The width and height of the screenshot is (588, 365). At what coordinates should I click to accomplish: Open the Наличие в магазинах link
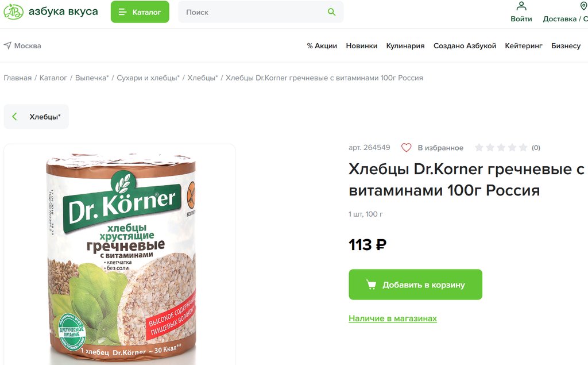[x=392, y=318]
